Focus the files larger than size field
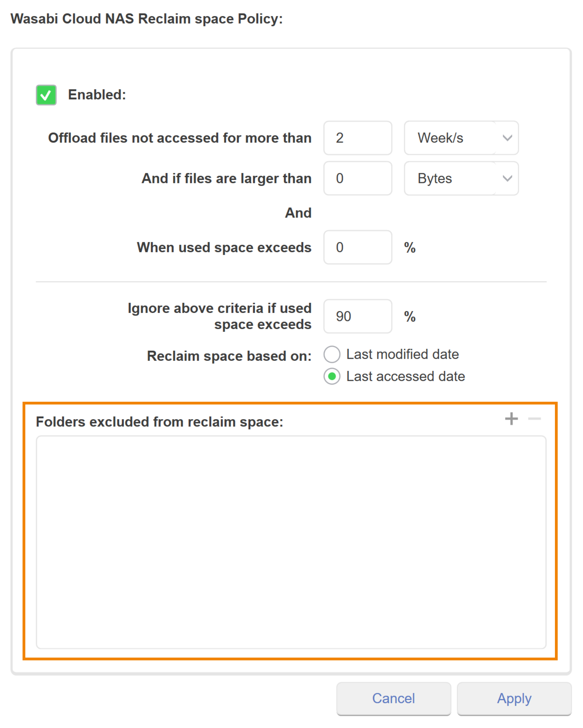The width and height of the screenshot is (583, 728). pyautogui.click(x=358, y=178)
